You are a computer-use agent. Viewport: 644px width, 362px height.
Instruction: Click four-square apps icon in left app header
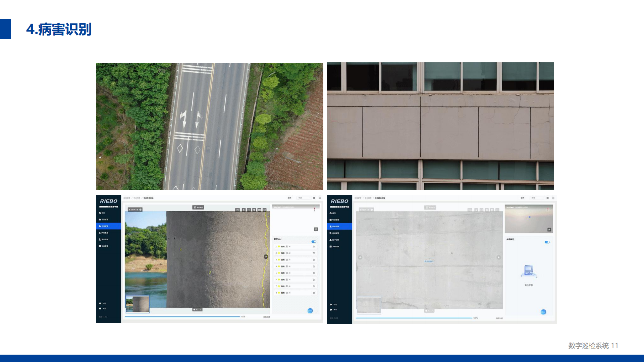click(314, 198)
